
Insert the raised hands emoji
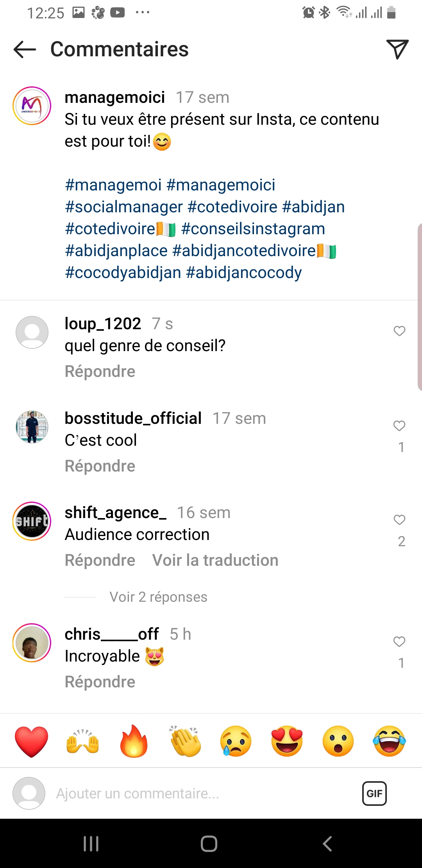click(x=82, y=741)
